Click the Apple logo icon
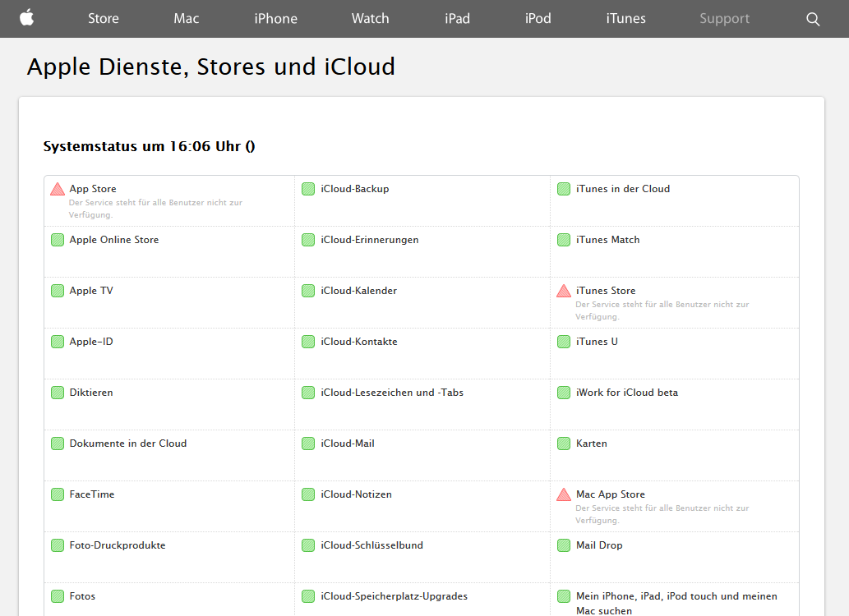Viewport: 849px width, 616px height. (26, 18)
